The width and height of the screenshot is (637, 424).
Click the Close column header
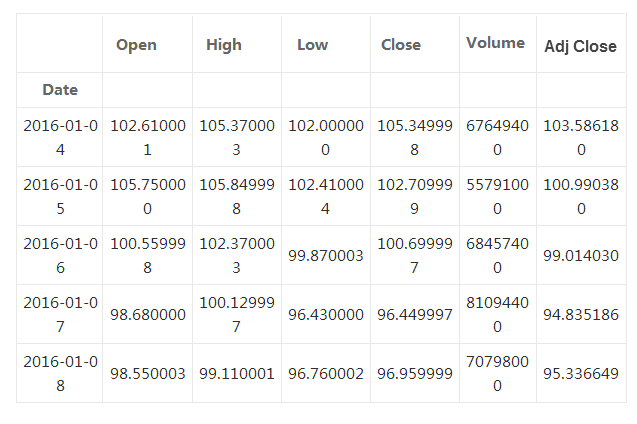click(401, 45)
